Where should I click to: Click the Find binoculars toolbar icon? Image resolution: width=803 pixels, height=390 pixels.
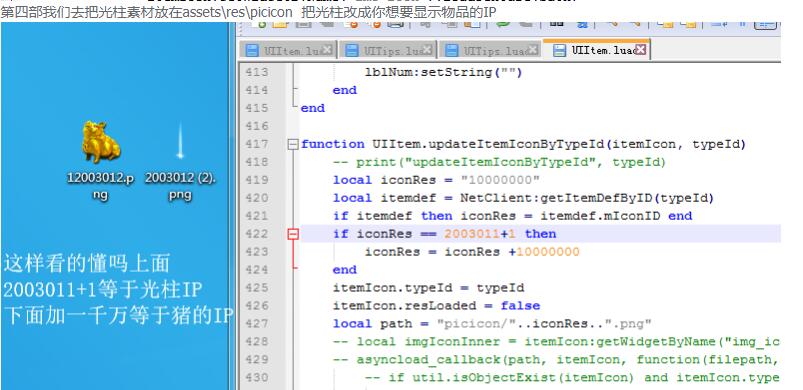(557, 24)
